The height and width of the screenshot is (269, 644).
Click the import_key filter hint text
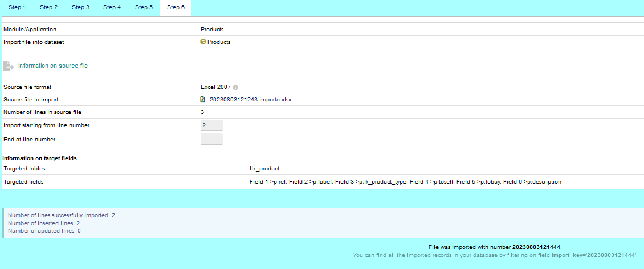[x=495, y=255]
